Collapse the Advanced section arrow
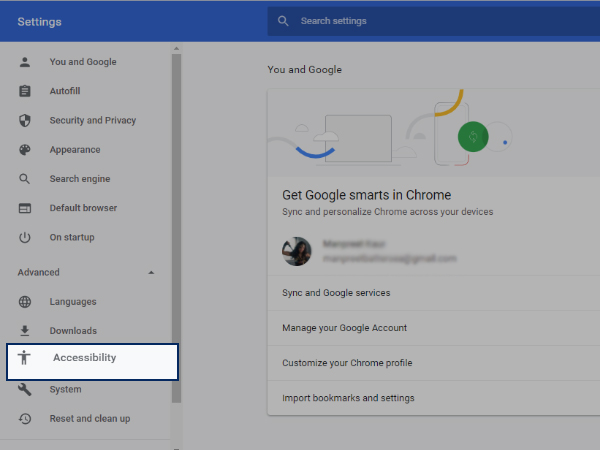This screenshot has width=600, height=450. click(x=151, y=272)
